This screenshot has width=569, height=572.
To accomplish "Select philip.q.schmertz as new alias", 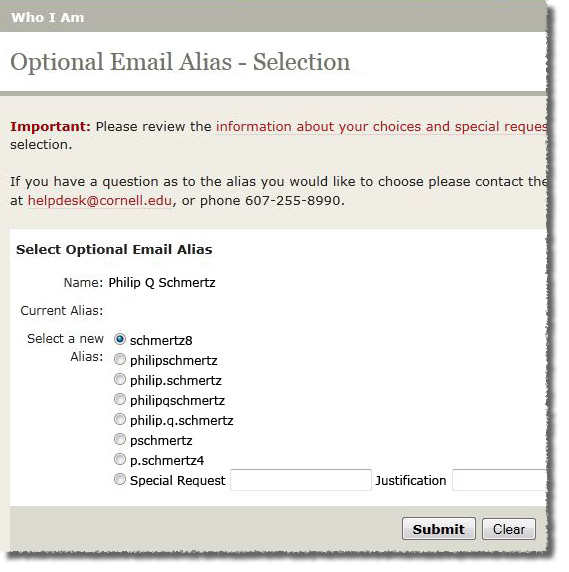I will click(120, 420).
